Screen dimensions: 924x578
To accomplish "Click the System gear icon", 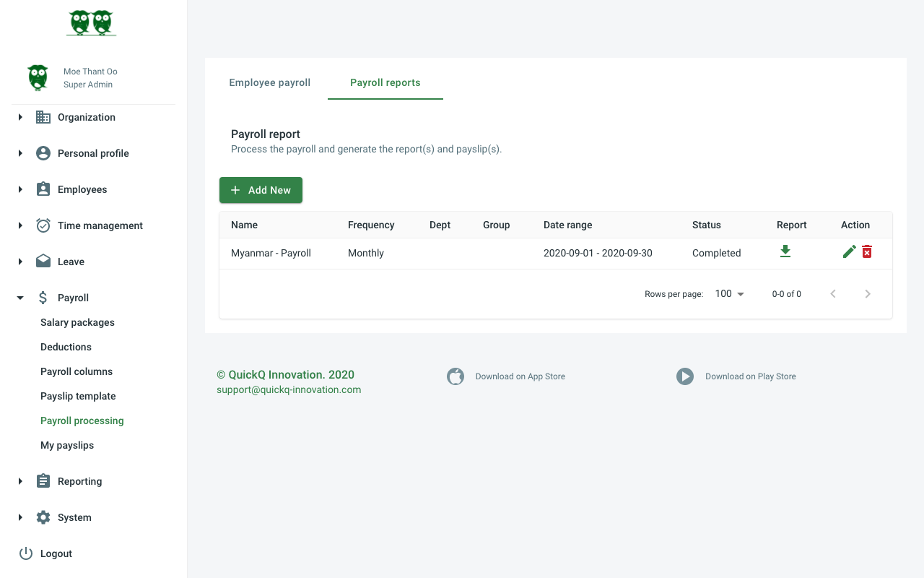I will tap(43, 517).
